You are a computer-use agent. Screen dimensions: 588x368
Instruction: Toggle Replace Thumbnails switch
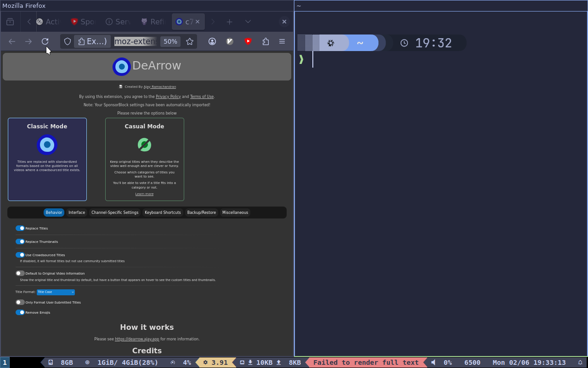click(20, 241)
